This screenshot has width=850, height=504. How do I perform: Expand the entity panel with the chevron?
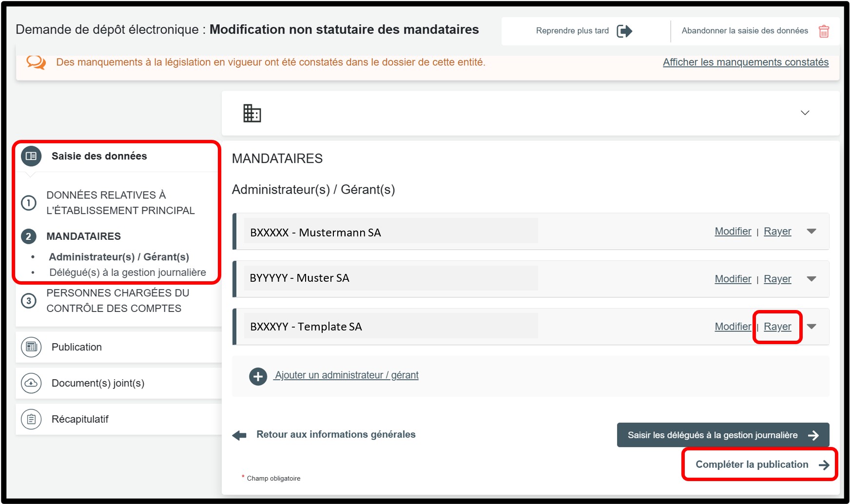pyautogui.click(x=805, y=113)
